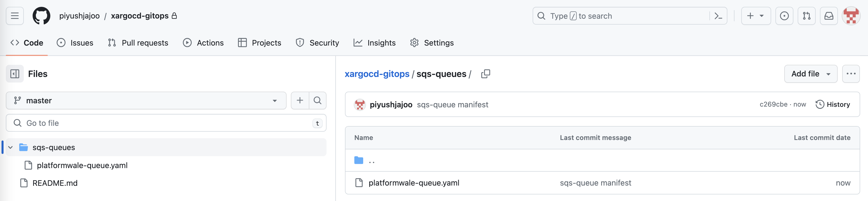Open the repository Settings tab
Image resolution: width=868 pixels, height=201 pixels.
coord(432,43)
